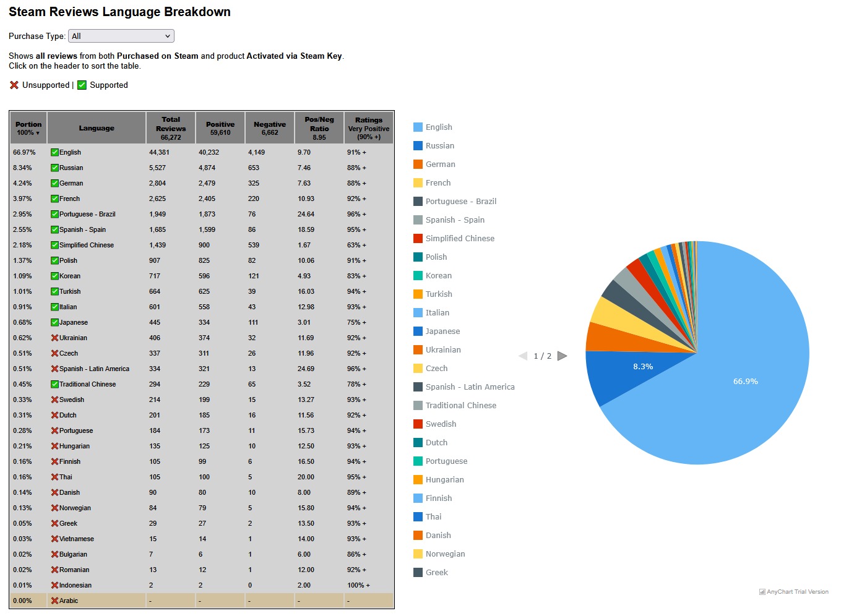Click the unsupported X icon beside Indonesian
Screen dimensions: 841x616
[54, 585]
